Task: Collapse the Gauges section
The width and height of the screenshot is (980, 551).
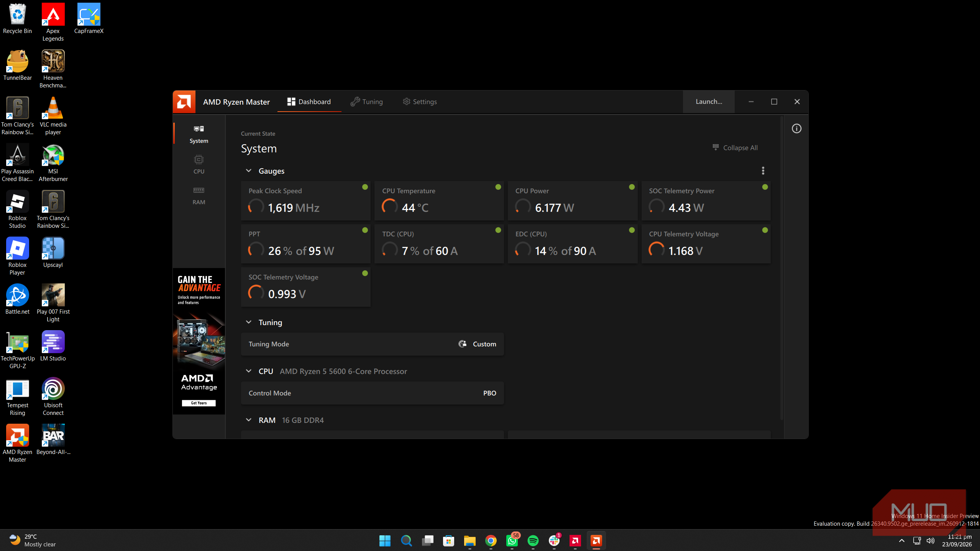Action: 248,171
